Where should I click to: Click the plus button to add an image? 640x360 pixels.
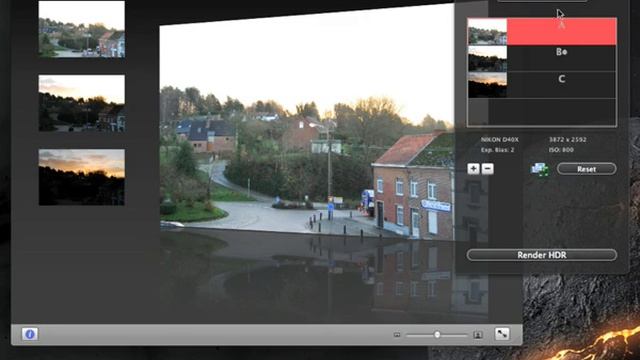[473, 169]
